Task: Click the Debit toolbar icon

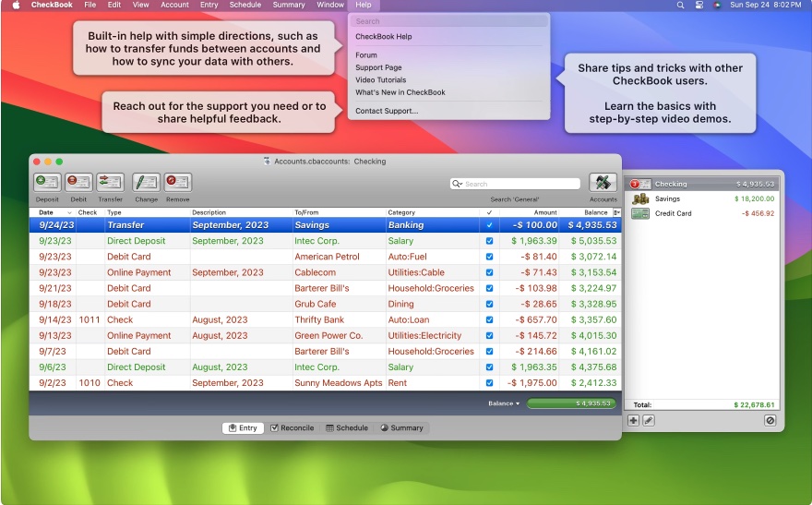Action: 78,182
